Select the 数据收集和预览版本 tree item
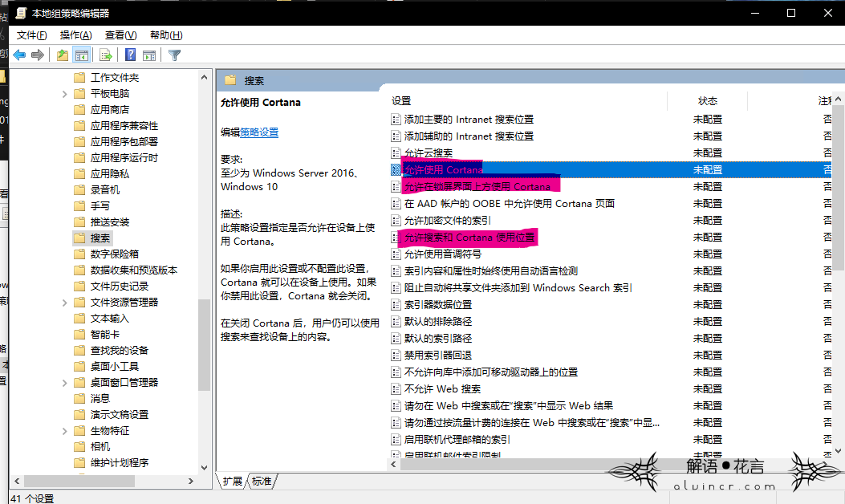This screenshot has width=845, height=504. pyautogui.click(x=134, y=270)
